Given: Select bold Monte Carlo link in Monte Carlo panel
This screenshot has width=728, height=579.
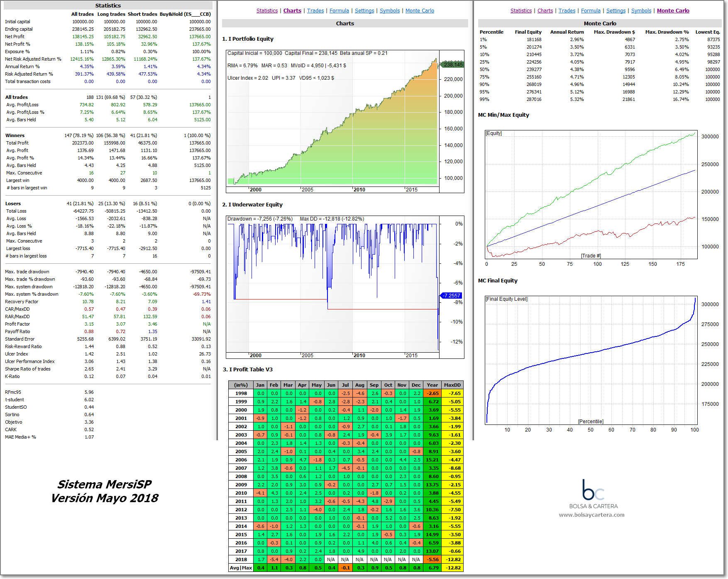Looking at the screenshot, I should 673,11.
